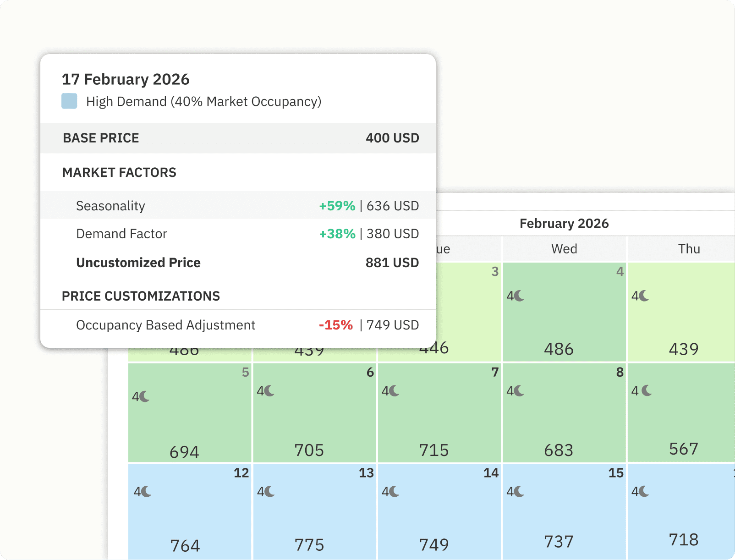Screen dimensions: 735x560
Task: Click the moon icon in the February 8 cell
Action: pyautogui.click(x=515, y=392)
